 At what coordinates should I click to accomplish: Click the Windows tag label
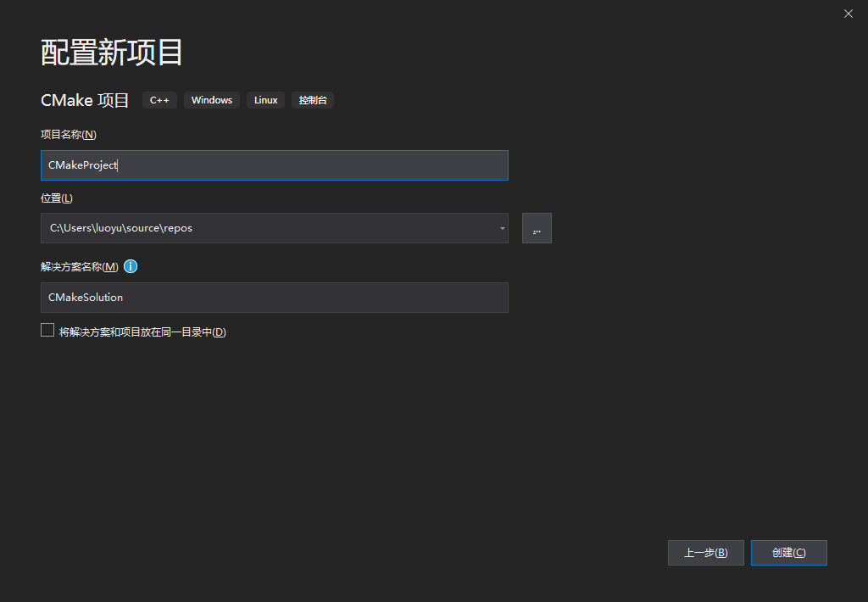(211, 100)
